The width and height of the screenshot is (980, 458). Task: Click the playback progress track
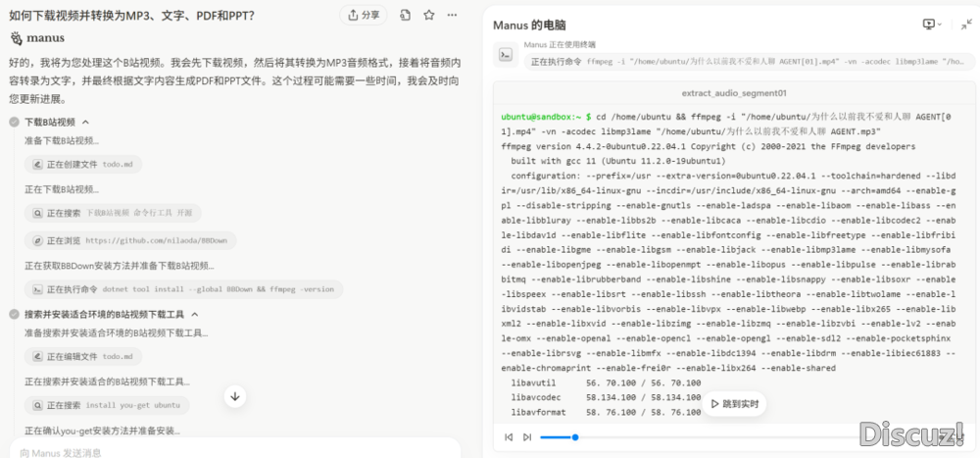[736, 437]
